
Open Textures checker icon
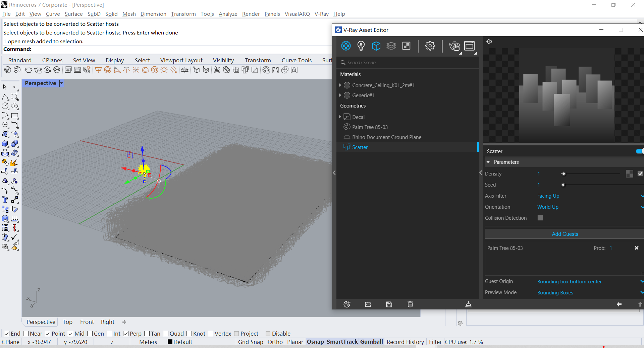coord(406,46)
